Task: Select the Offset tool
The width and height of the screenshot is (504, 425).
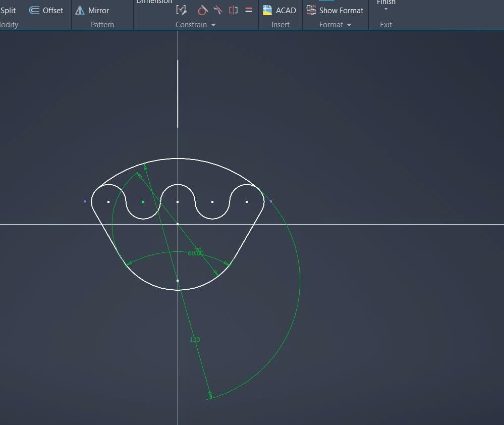Action: [x=46, y=10]
